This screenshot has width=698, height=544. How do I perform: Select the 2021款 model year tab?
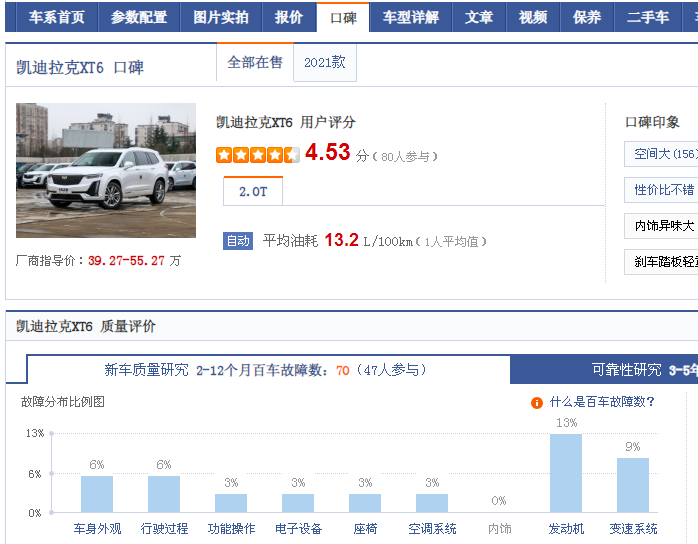pyautogui.click(x=325, y=62)
